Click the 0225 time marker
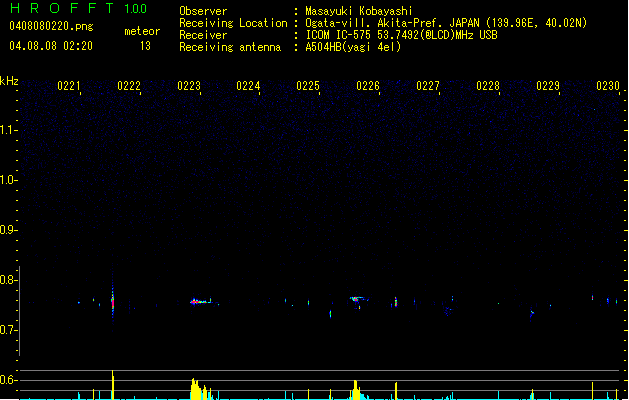 point(308,86)
